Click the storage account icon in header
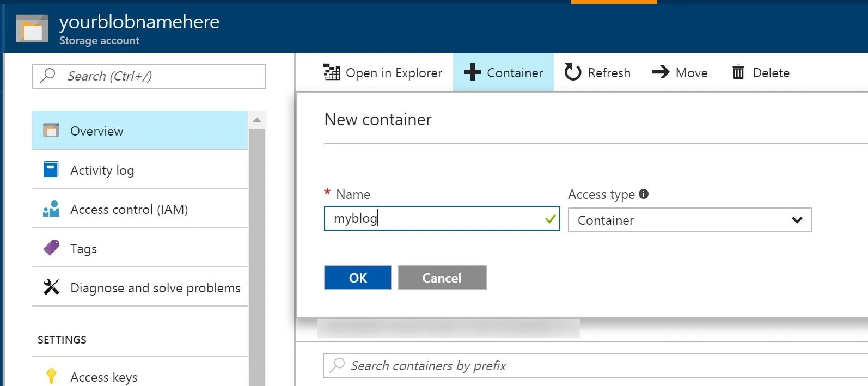 (x=32, y=28)
